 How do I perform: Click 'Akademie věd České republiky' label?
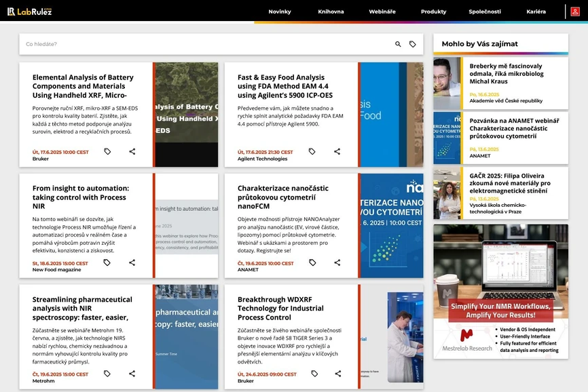coord(506,101)
